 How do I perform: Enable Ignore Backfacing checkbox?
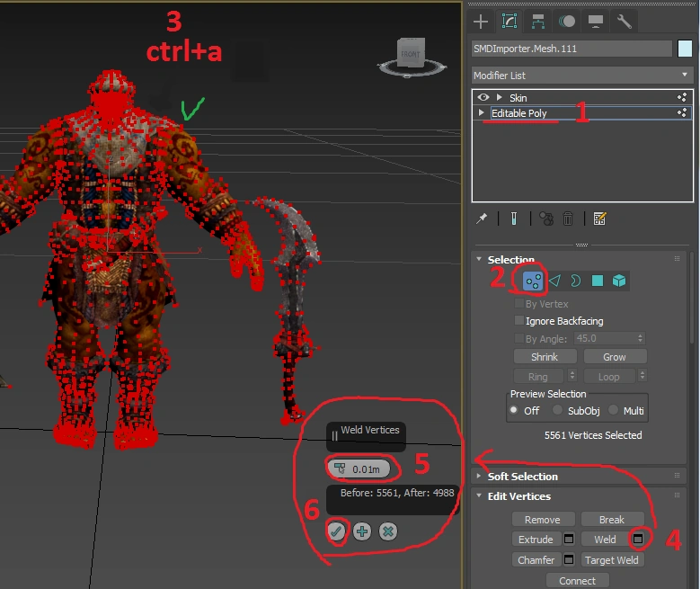click(x=518, y=321)
